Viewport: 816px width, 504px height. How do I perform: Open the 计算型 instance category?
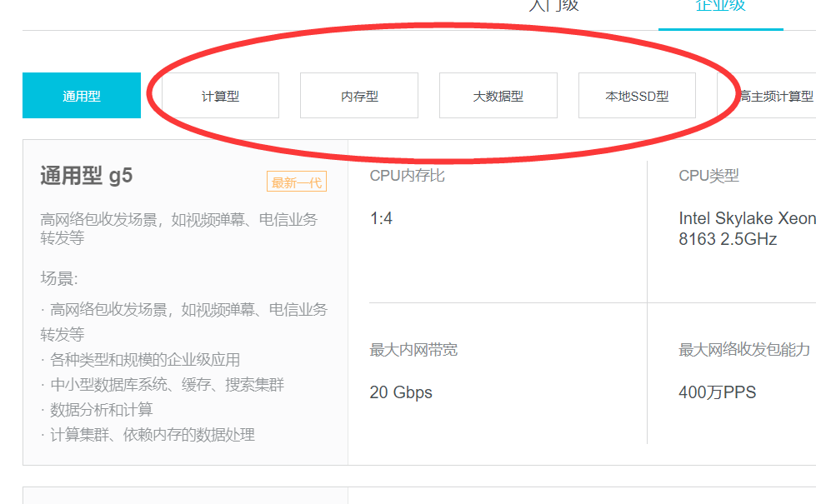[220, 96]
